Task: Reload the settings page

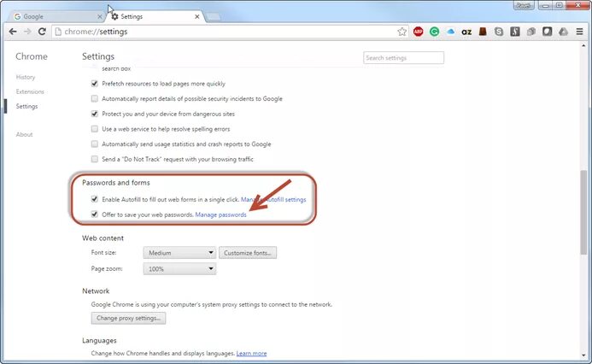Action: 42,32
